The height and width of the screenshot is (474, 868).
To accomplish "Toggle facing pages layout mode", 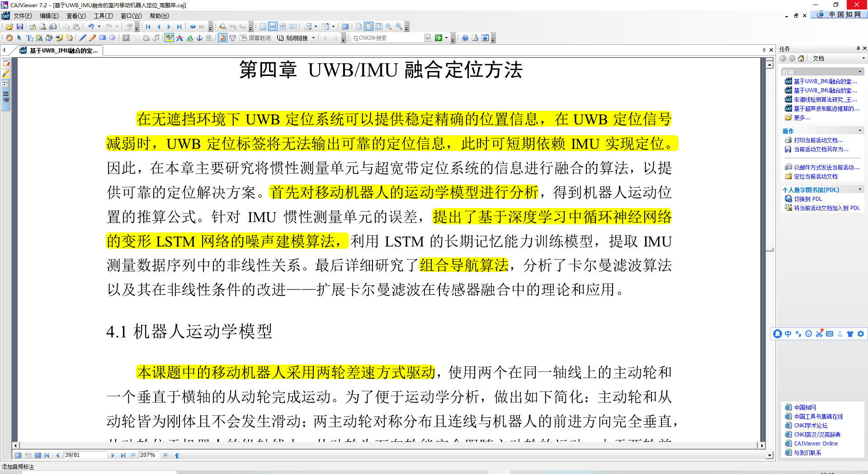I will [x=292, y=26].
